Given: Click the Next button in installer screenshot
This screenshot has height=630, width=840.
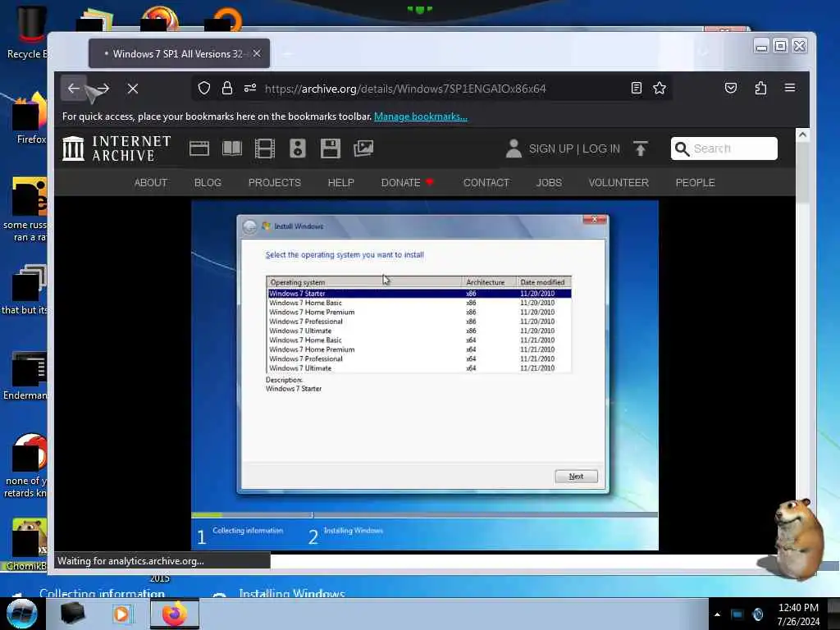Looking at the screenshot, I should click(x=576, y=477).
